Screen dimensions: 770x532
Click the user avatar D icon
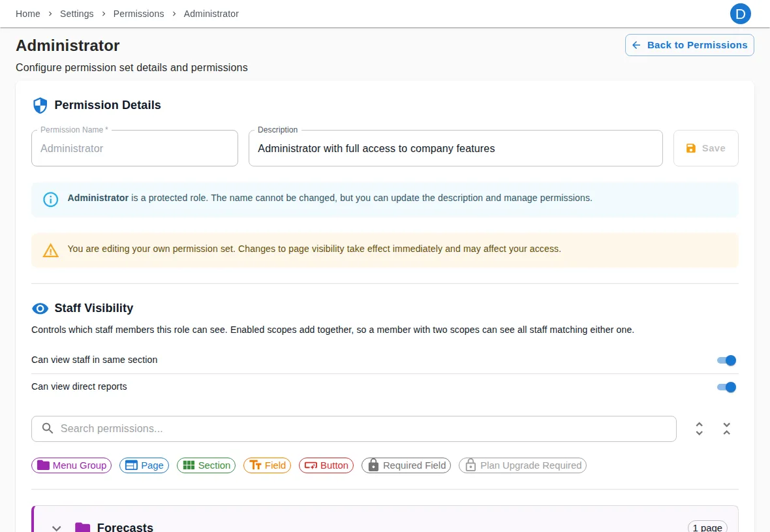click(x=740, y=14)
